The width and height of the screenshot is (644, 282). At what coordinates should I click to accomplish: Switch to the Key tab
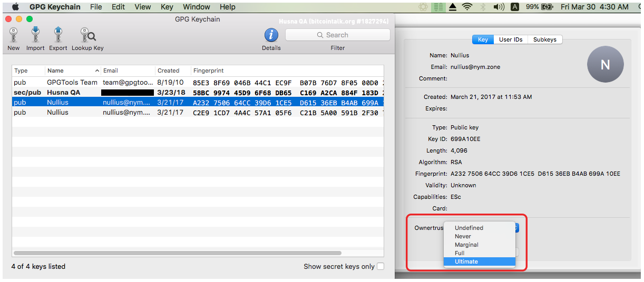click(x=483, y=39)
